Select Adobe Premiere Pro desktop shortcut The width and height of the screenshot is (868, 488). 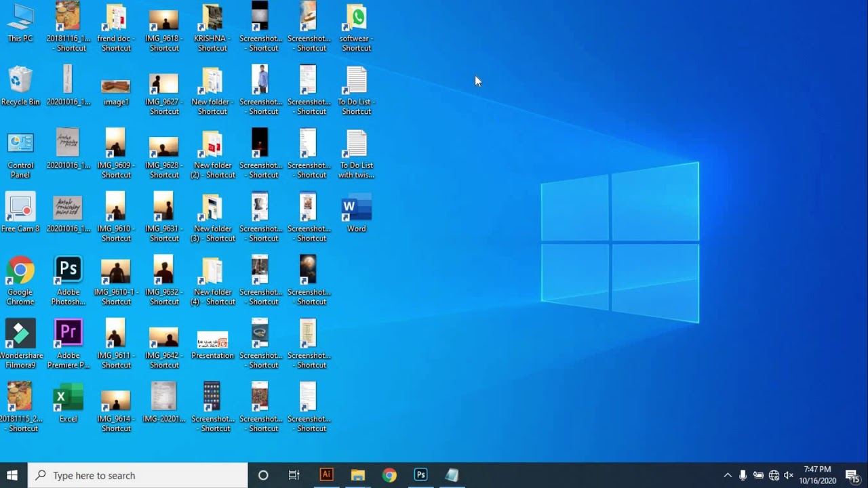click(68, 344)
